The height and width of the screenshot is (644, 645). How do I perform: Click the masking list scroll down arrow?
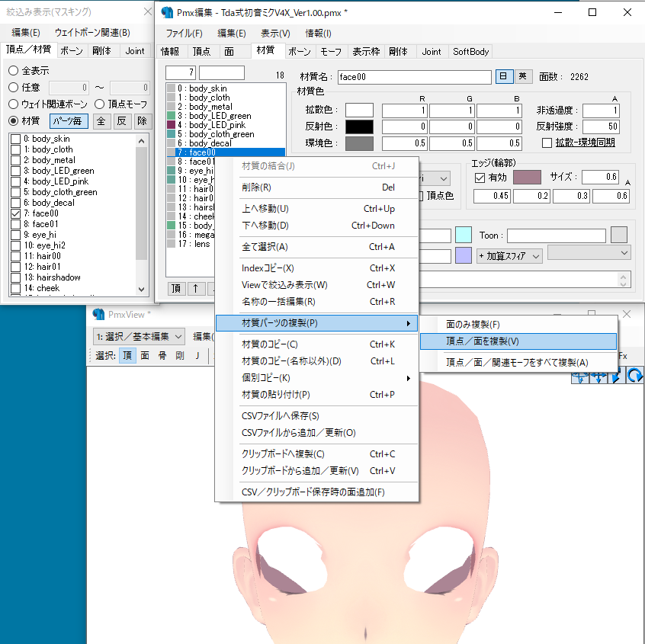click(142, 289)
